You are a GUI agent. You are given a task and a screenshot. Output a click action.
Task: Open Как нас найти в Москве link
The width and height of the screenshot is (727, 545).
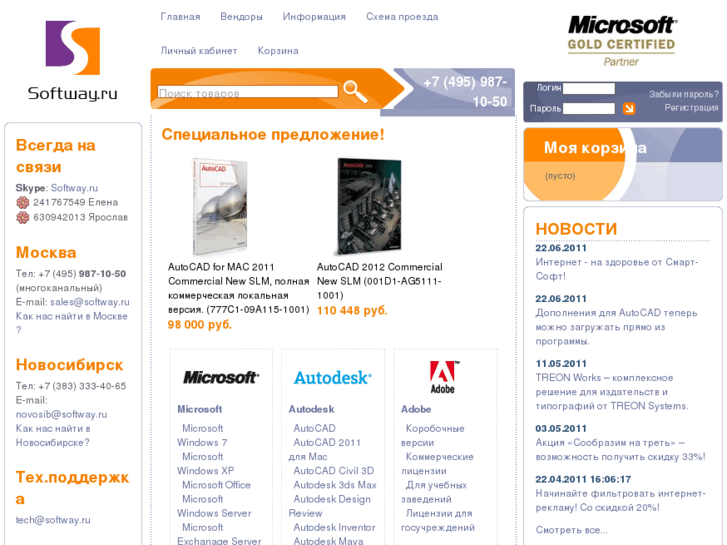71,323
